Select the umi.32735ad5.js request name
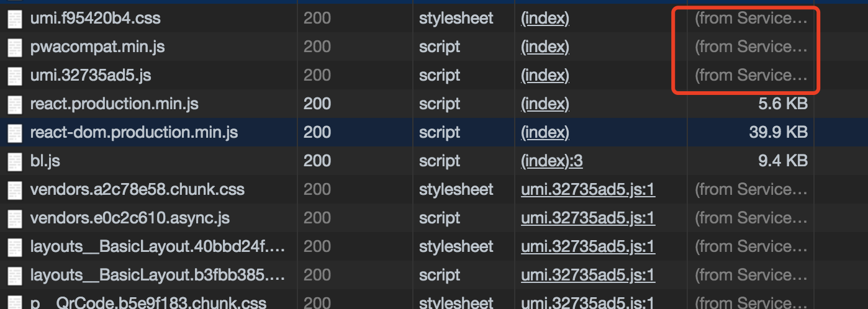This screenshot has width=868, height=309. (x=91, y=76)
